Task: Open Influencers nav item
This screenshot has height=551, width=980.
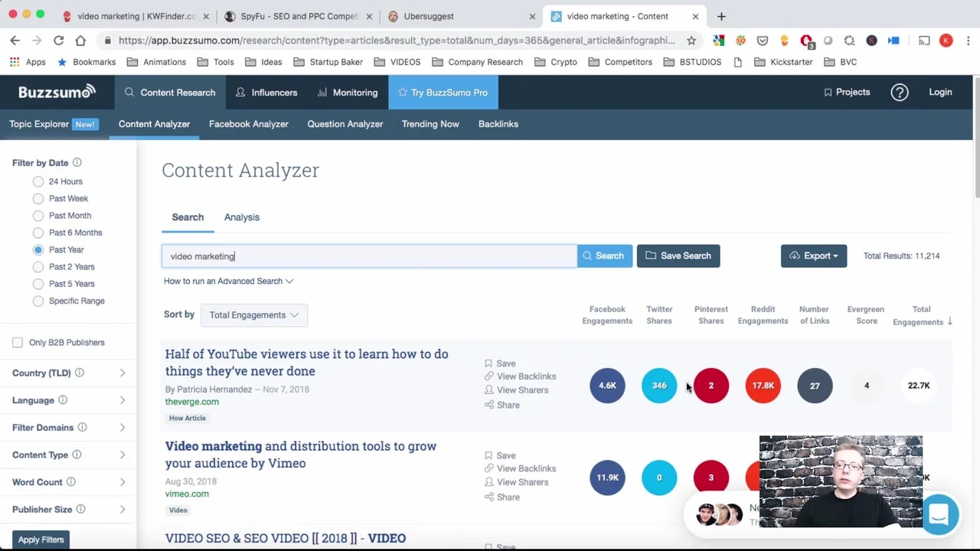Action: click(266, 93)
